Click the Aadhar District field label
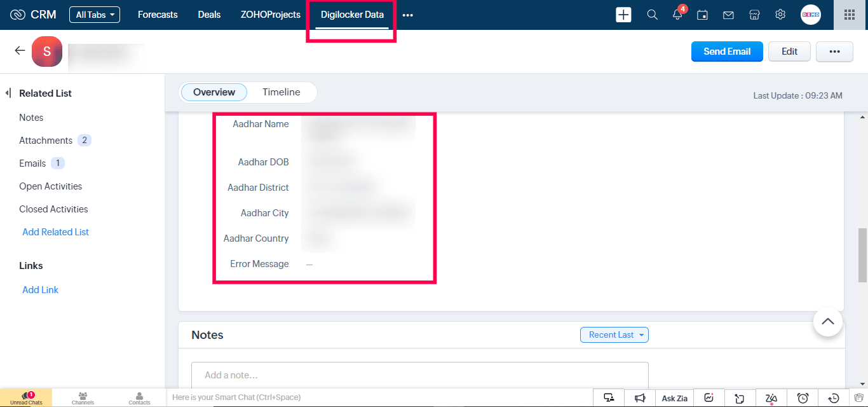Viewport: 868px width, 407px height. (258, 188)
